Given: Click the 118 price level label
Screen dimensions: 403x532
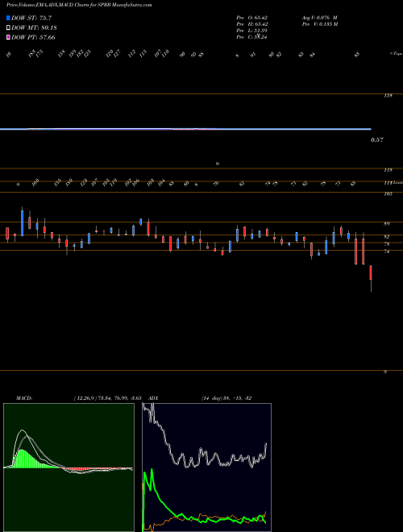Looking at the screenshot, I should (x=388, y=170).
